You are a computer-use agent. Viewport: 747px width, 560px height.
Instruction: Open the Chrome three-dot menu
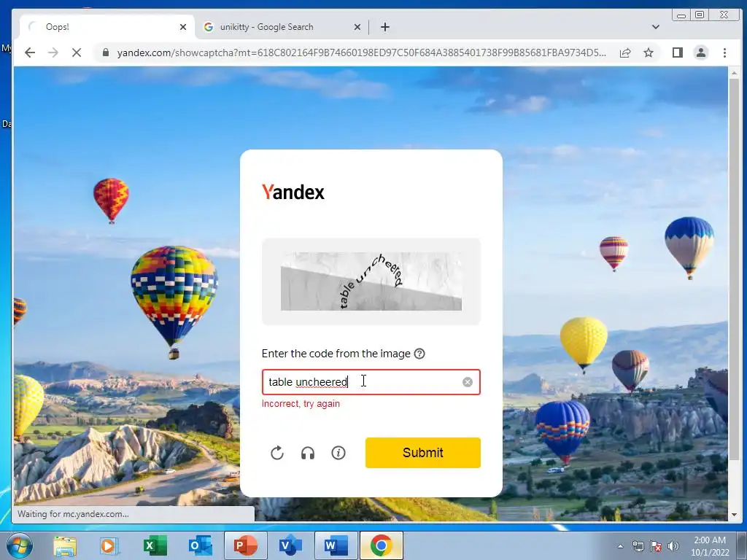pos(724,52)
